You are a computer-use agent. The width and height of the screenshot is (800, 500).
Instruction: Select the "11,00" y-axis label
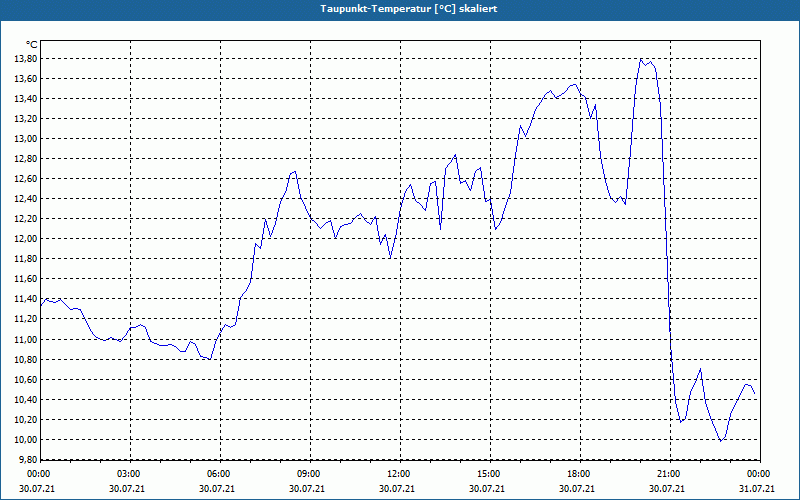click(26, 339)
